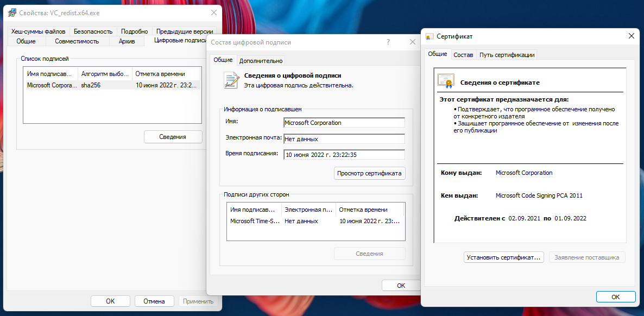Open the Путь сертификации tab
644x316 pixels.
pos(507,54)
